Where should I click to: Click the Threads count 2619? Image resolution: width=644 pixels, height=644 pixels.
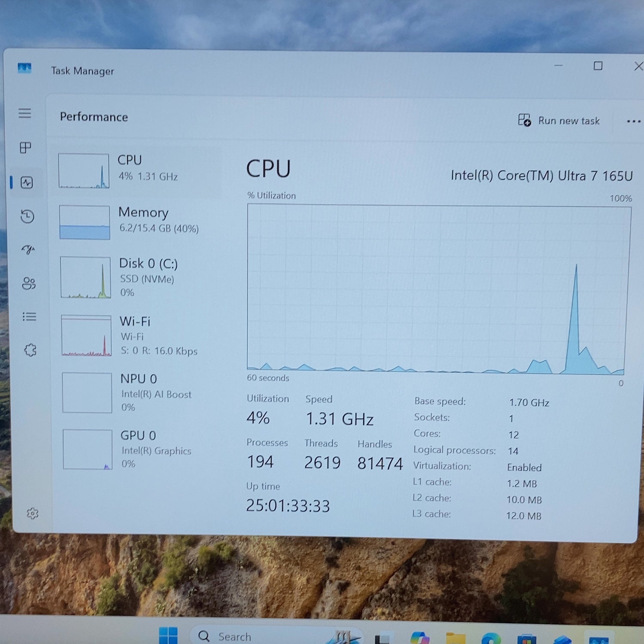pyautogui.click(x=322, y=463)
